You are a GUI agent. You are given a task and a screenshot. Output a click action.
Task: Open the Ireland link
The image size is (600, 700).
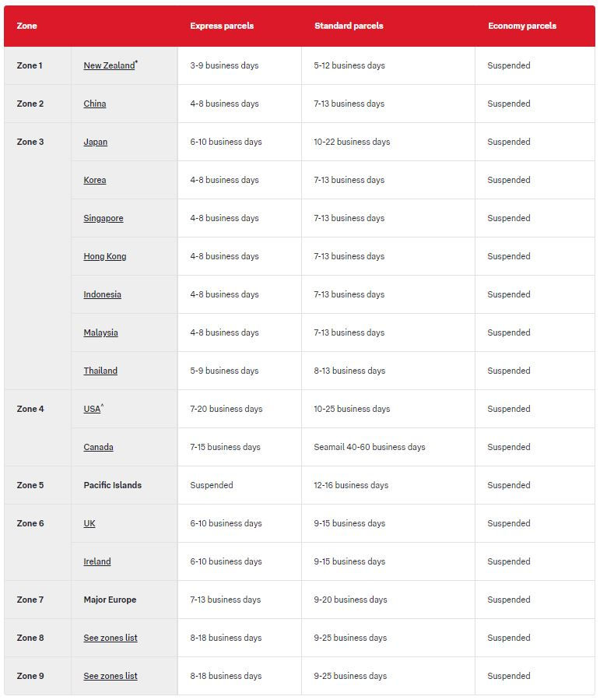tap(97, 562)
